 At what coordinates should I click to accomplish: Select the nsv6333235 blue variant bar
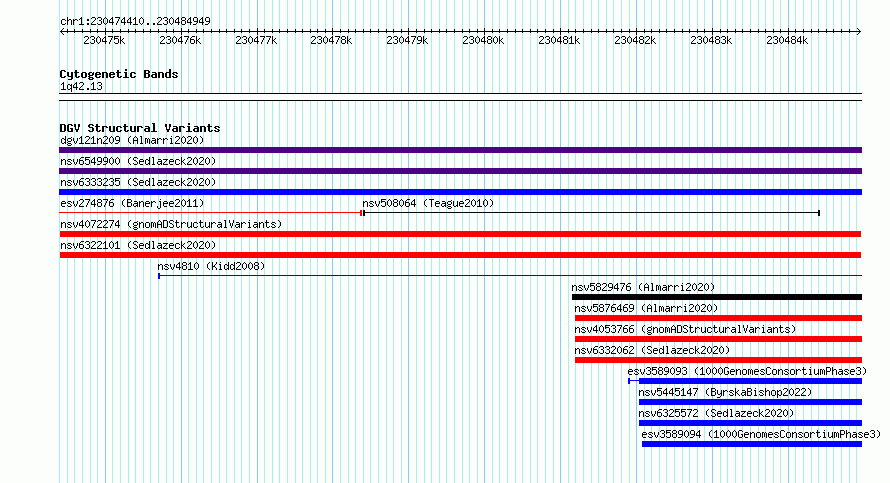(460, 192)
